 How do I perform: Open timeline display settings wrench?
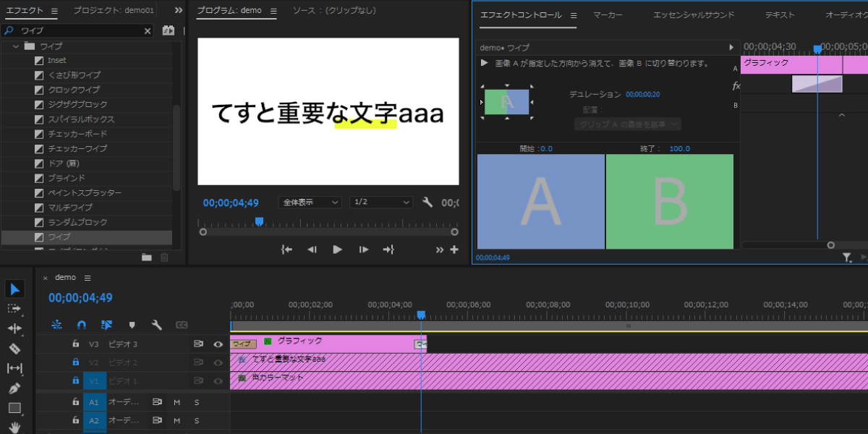point(156,325)
